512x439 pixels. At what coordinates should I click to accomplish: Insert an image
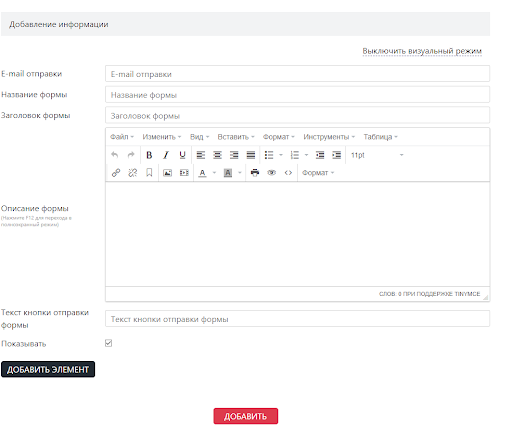(x=167, y=173)
